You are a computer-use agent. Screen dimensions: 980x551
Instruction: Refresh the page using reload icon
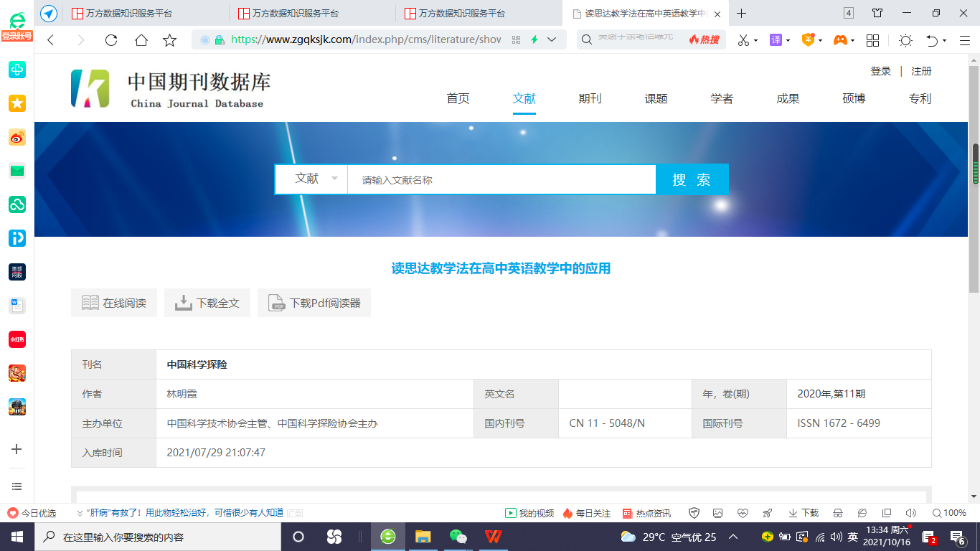pos(111,40)
